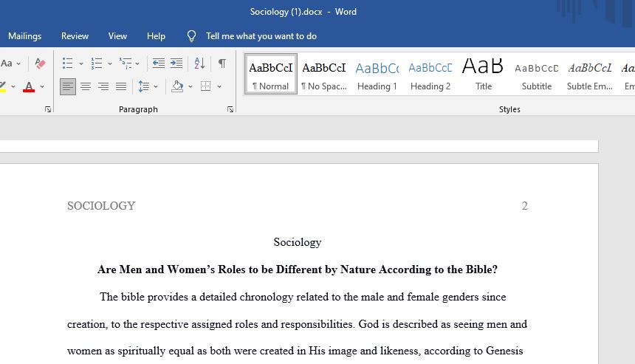635x364 pixels.
Task: Click the Tell me lightbulb icon
Action: [x=191, y=36]
